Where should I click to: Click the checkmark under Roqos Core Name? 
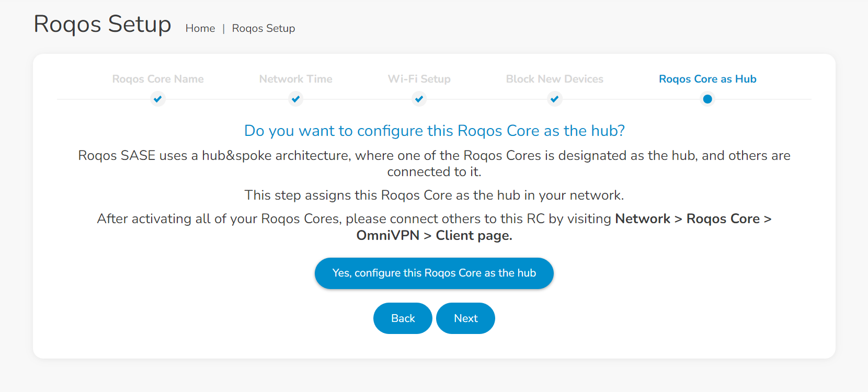157,99
